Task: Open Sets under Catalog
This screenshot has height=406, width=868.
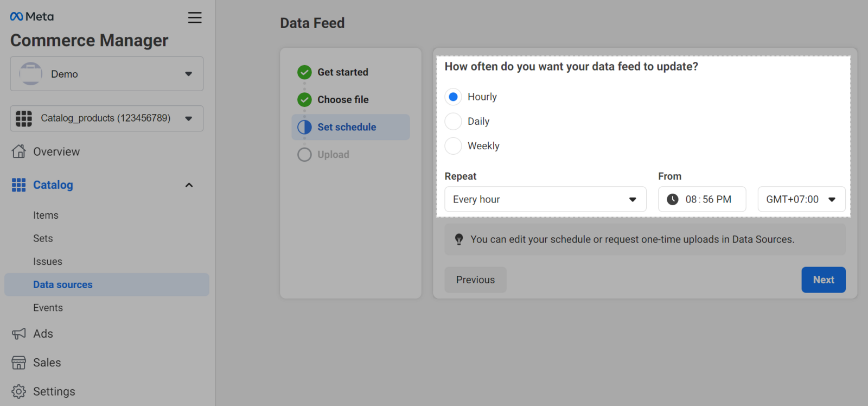Action: pos(43,238)
